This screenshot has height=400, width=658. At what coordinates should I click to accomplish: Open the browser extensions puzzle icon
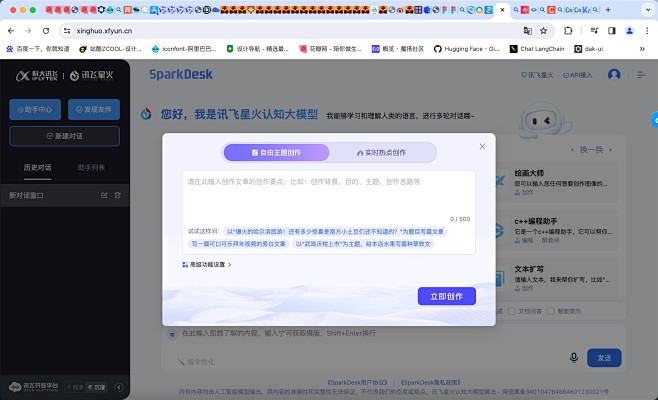pos(568,31)
